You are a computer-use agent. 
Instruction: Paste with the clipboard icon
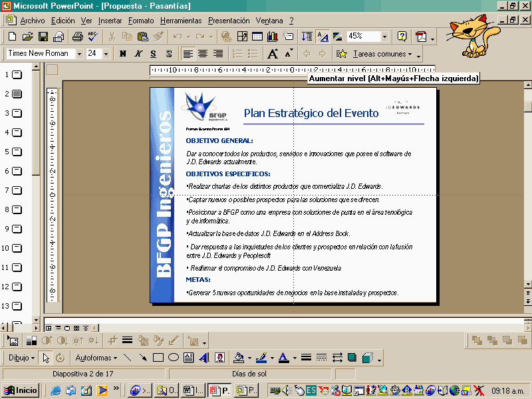pos(142,37)
